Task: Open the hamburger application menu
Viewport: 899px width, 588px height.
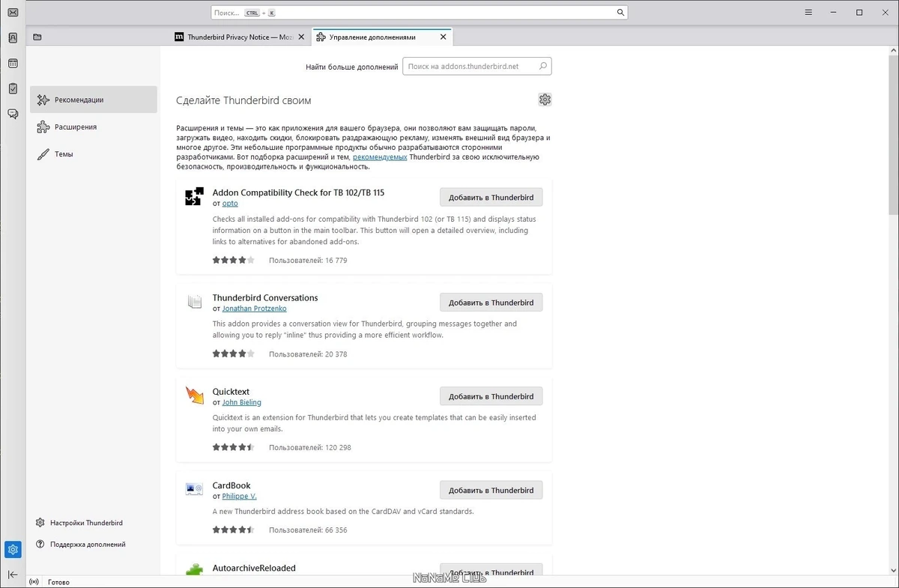Action: pyautogui.click(x=808, y=13)
